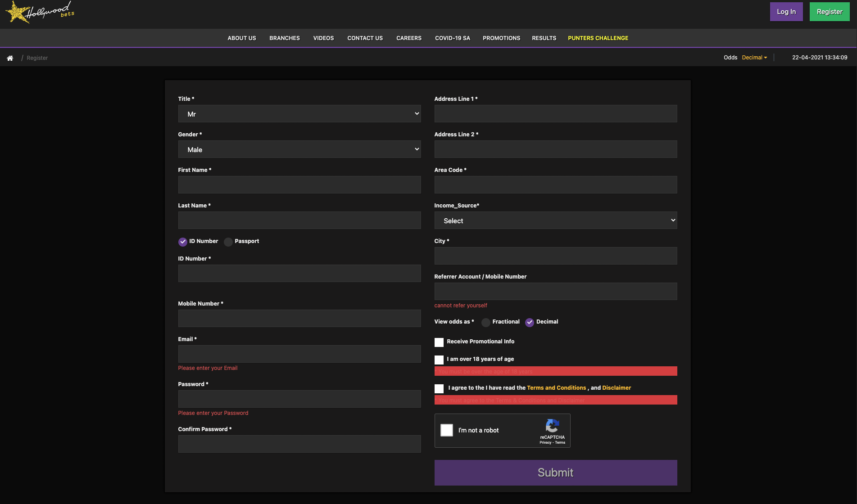Click into the First Name field
Screen dimensions: 857x504
point(299,185)
